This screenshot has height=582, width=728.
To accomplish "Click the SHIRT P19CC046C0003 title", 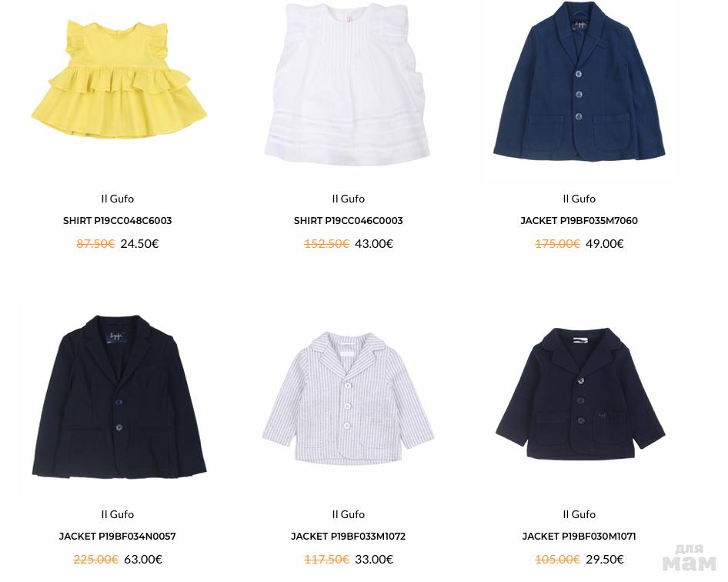I will coord(348,221).
